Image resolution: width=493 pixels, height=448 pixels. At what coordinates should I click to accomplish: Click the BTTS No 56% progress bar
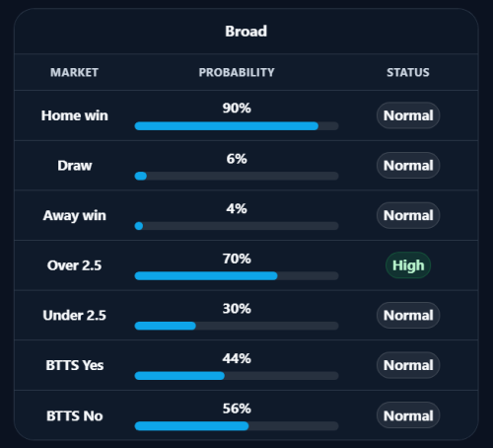237,426
